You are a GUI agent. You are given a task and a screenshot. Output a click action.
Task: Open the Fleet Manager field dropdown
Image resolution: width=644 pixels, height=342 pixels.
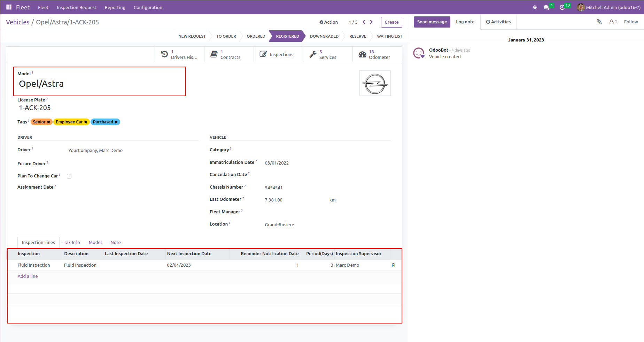tap(327, 212)
